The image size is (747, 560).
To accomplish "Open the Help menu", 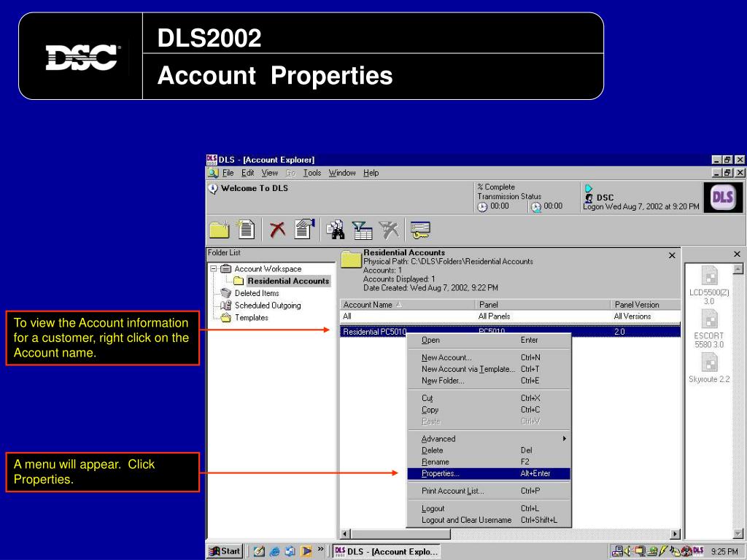I will pos(371,173).
